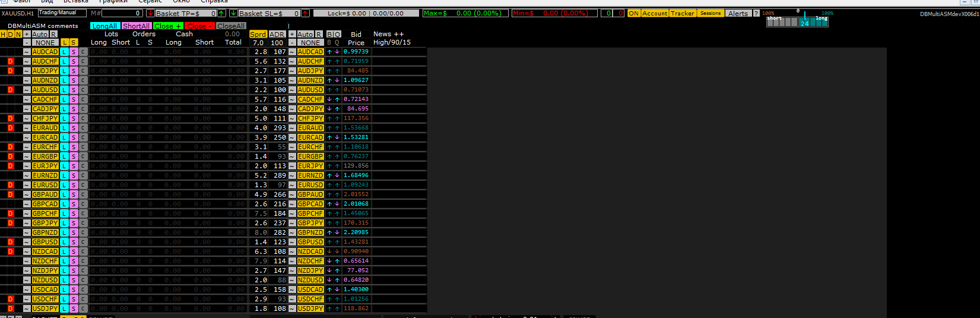Click the Basket SL value field
The image size is (980, 318).
269,13
